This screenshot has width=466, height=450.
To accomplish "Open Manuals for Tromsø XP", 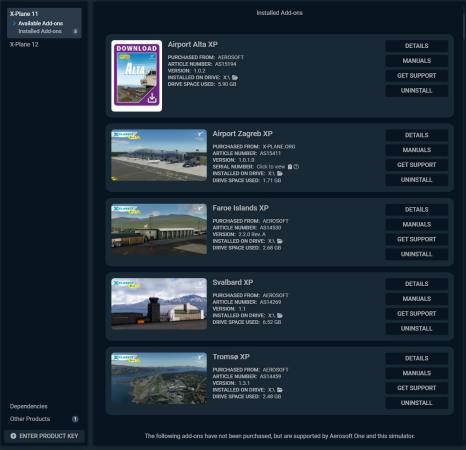I will tap(417, 373).
